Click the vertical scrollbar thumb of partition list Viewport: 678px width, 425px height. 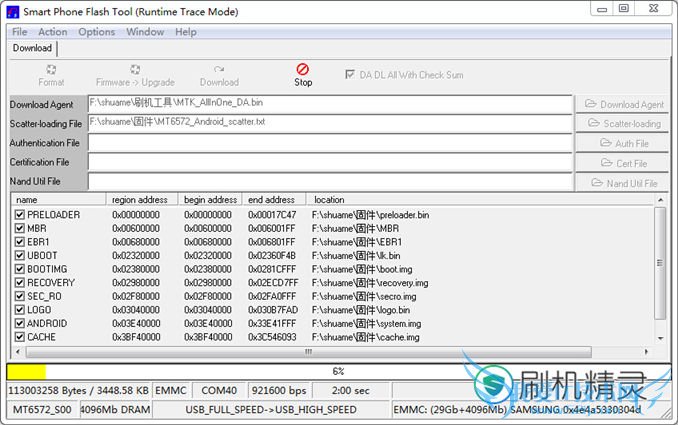(660, 263)
